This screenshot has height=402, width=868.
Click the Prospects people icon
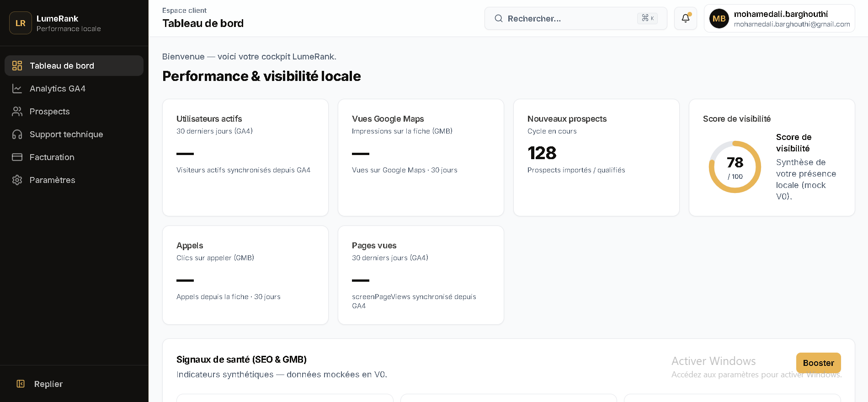click(x=17, y=112)
